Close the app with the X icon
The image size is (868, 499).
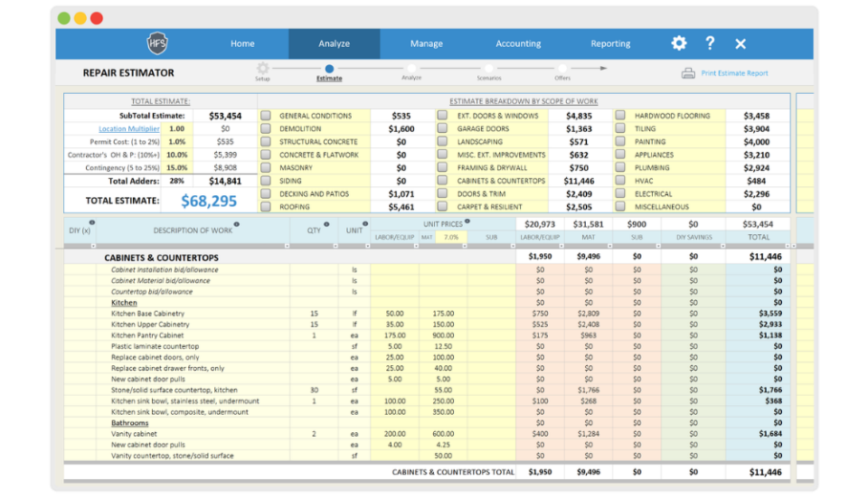[x=741, y=43]
